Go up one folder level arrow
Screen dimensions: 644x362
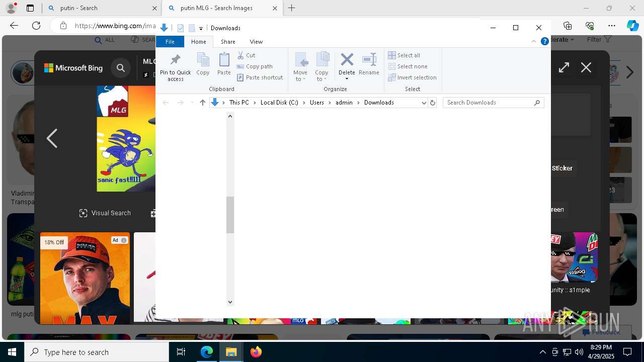pos(203,103)
